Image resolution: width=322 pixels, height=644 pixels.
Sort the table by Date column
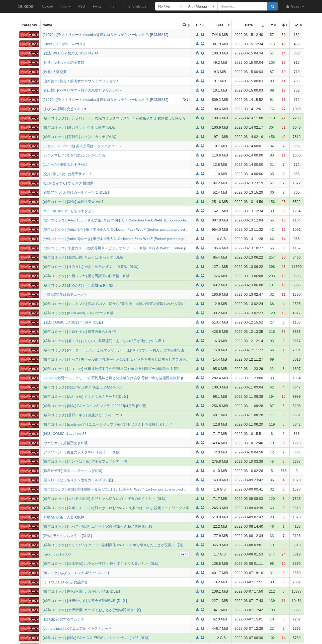(x=249, y=25)
